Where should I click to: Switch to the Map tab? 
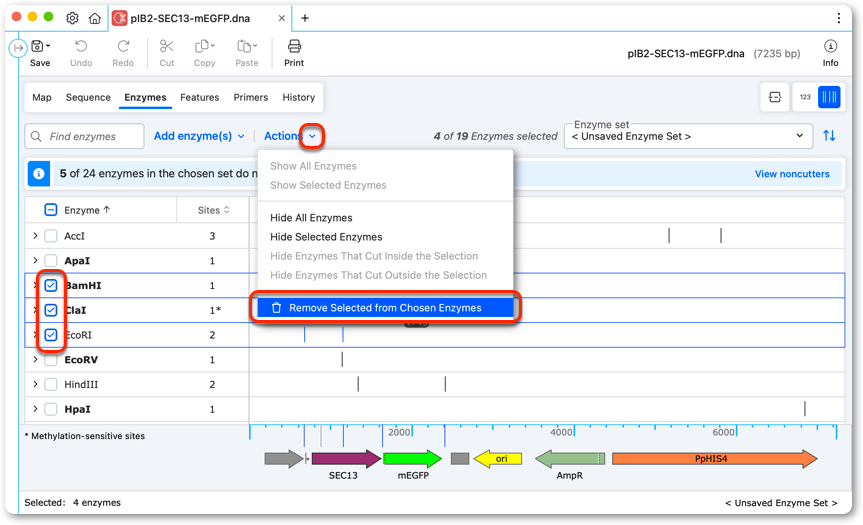click(42, 97)
